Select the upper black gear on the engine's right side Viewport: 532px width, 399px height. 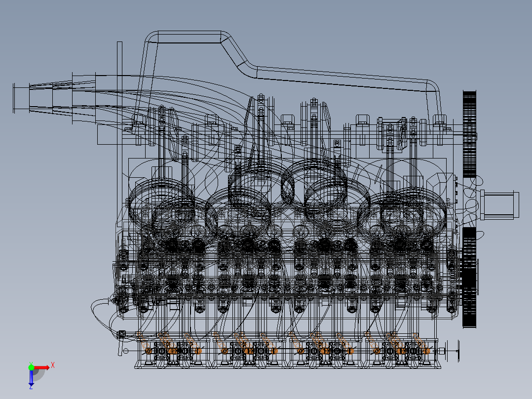(x=470, y=134)
